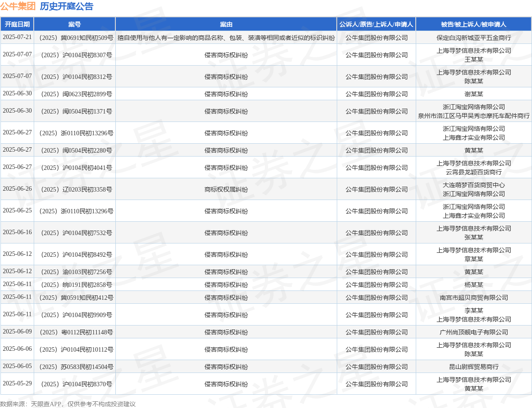Click the 历史开庭公告 heading
Image resolution: width=532 pixels, height=408 pixels.
tap(67, 7)
